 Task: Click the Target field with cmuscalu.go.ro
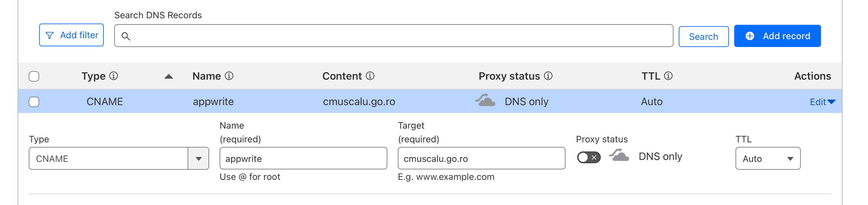click(x=481, y=158)
